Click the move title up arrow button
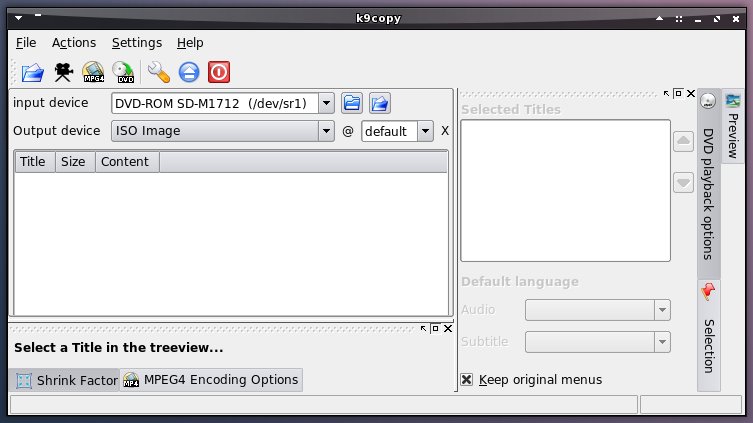753x423 pixels. tap(683, 141)
